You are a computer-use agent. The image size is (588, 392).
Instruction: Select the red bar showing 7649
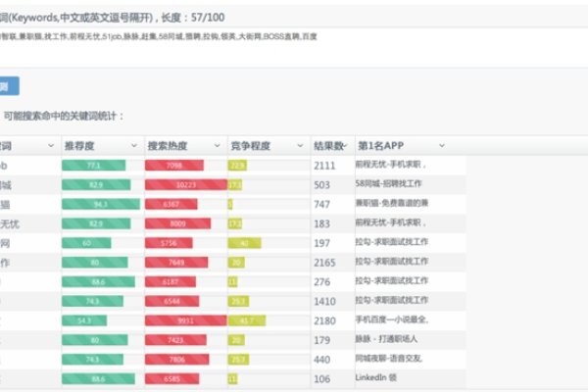pos(176,263)
